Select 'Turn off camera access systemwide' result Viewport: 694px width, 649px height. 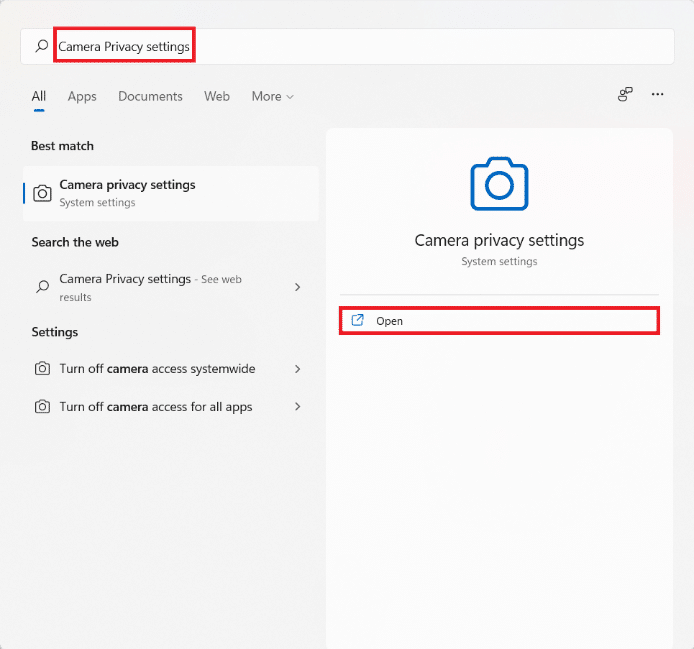[157, 369]
